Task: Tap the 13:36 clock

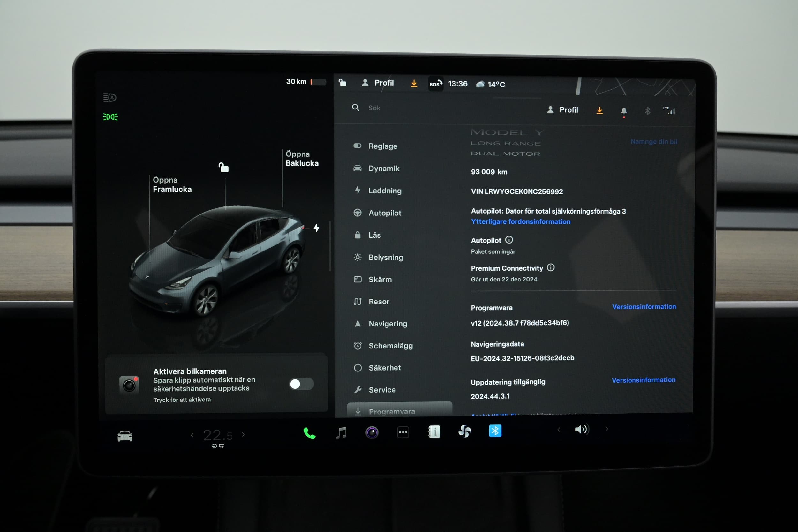Action: click(x=458, y=84)
